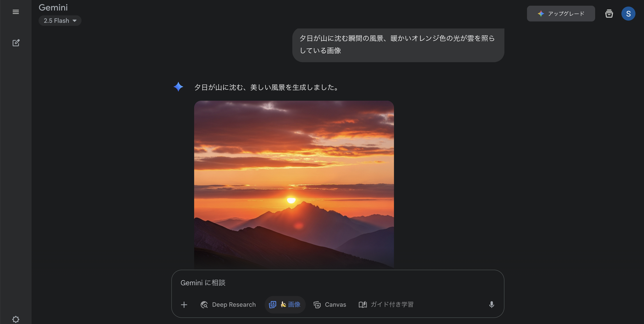
Task: Enable ガイド付き学習 guided learning
Action: coord(386,305)
